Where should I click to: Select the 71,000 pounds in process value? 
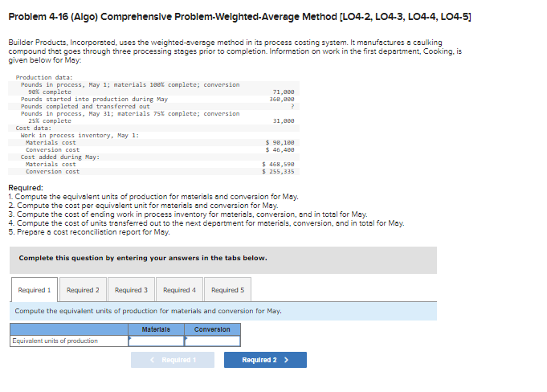pos(284,92)
